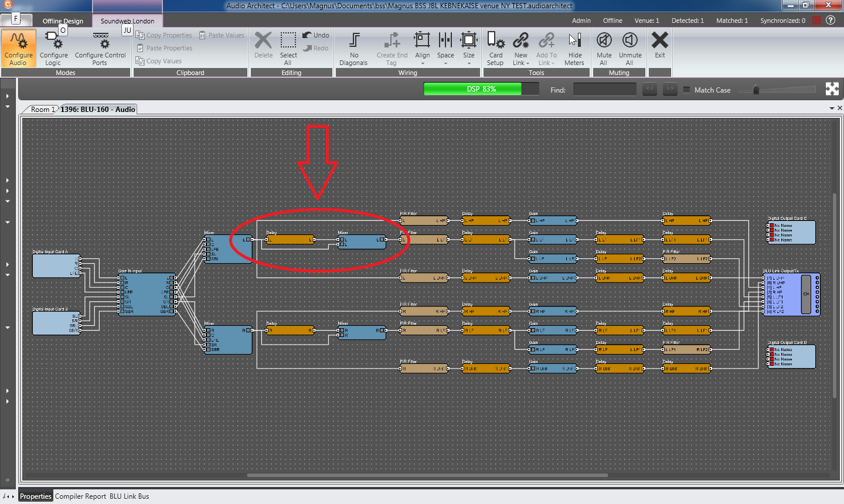Toggle full screen canvas view icon

(832, 89)
